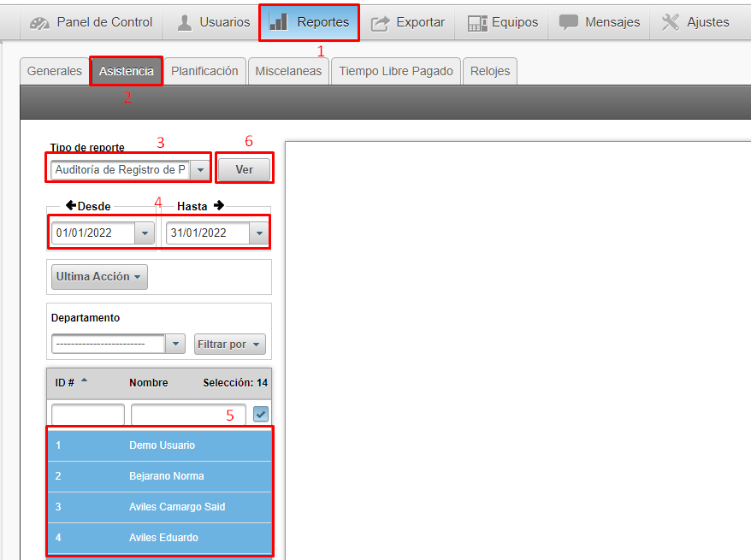Switch to the Planificación tab
The height and width of the screenshot is (560, 751).
[x=204, y=71]
